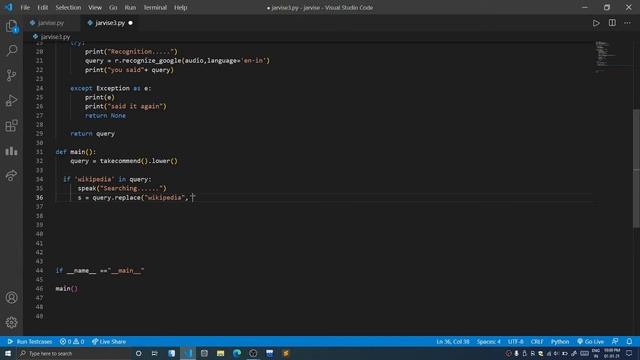Click the editor vertical scrollbar
Viewport: 640px width, 360px height.
pyautogui.click(x=636, y=168)
